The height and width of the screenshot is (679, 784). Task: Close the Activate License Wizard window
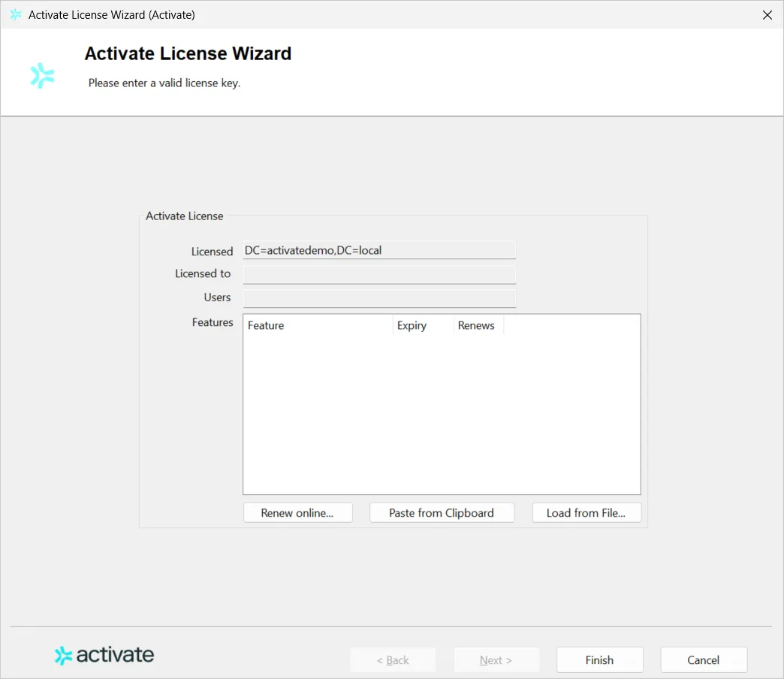pyautogui.click(x=767, y=15)
